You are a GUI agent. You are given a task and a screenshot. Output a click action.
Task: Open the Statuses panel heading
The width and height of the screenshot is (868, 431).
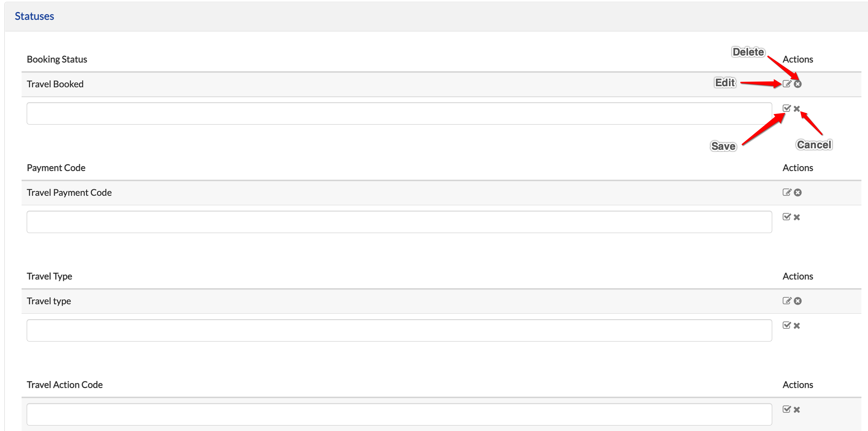(x=34, y=16)
